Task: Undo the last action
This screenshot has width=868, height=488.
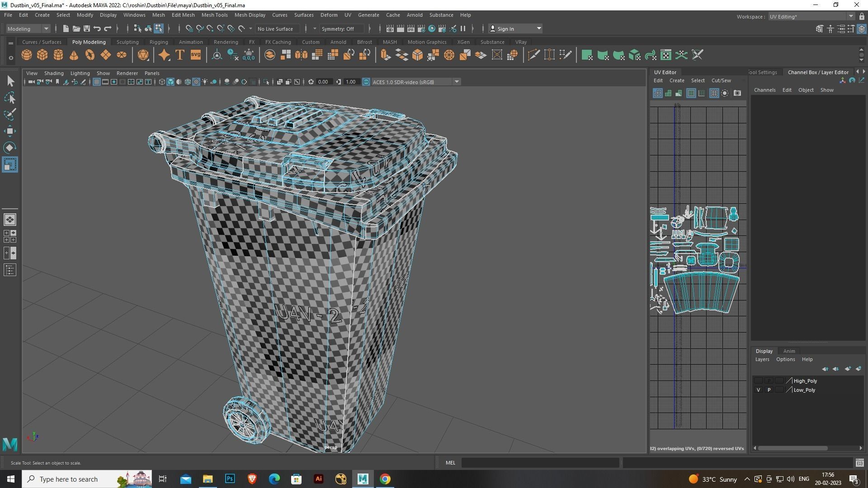Action: pyautogui.click(x=97, y=28)
